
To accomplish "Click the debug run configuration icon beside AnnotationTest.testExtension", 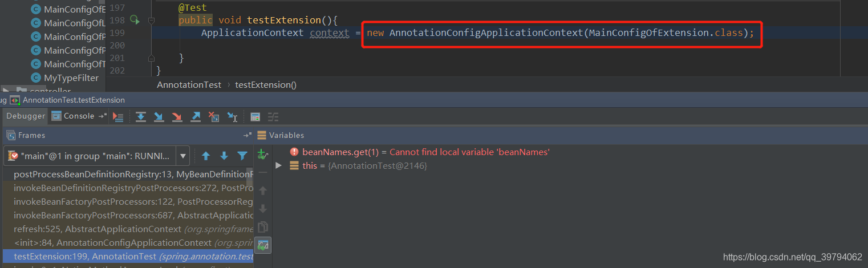I will [15, 100].
